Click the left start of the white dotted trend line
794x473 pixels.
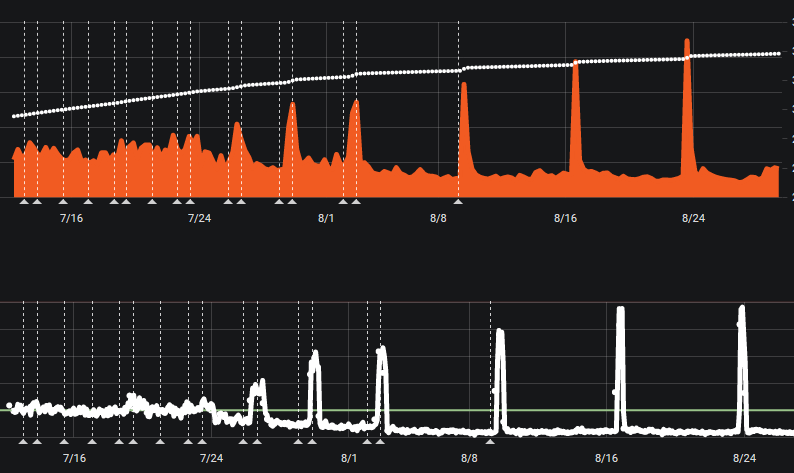[14, 117]
